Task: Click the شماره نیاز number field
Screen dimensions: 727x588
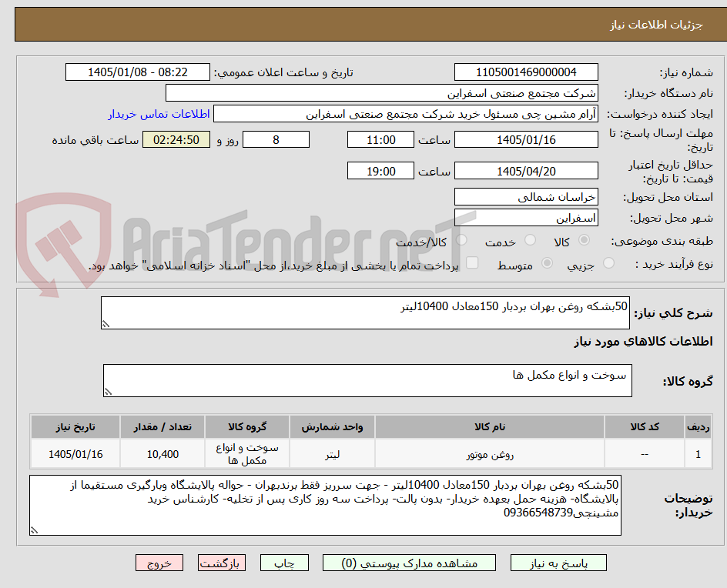Action: pyautogui.click(x=526, y=72)
